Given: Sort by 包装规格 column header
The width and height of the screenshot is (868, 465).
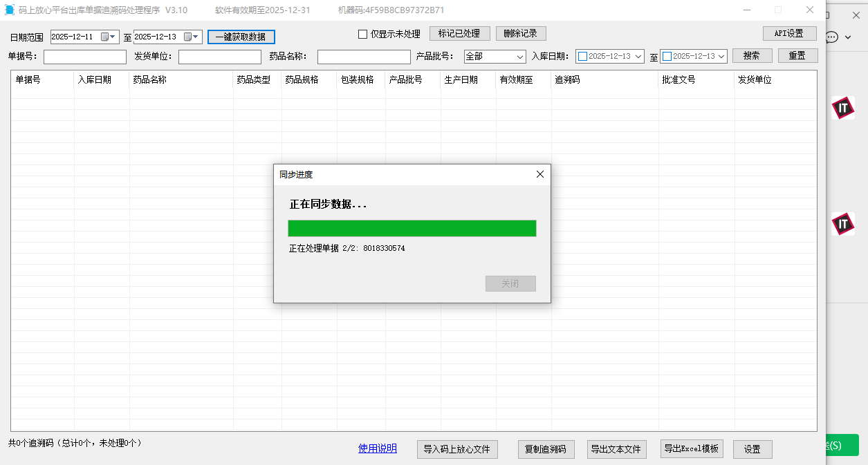Looking at the screenshot, I should tap(361, 80).
